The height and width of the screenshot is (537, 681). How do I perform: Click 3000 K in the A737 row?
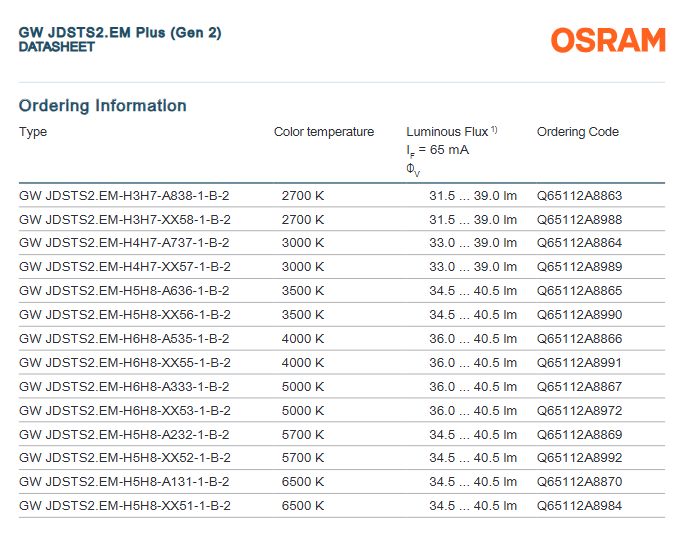pos(303,242)
